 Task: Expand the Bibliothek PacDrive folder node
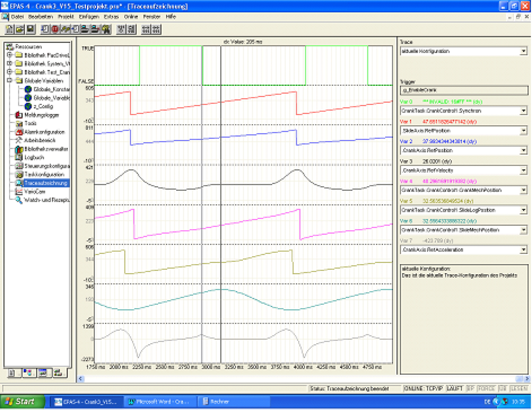[9, 55]
